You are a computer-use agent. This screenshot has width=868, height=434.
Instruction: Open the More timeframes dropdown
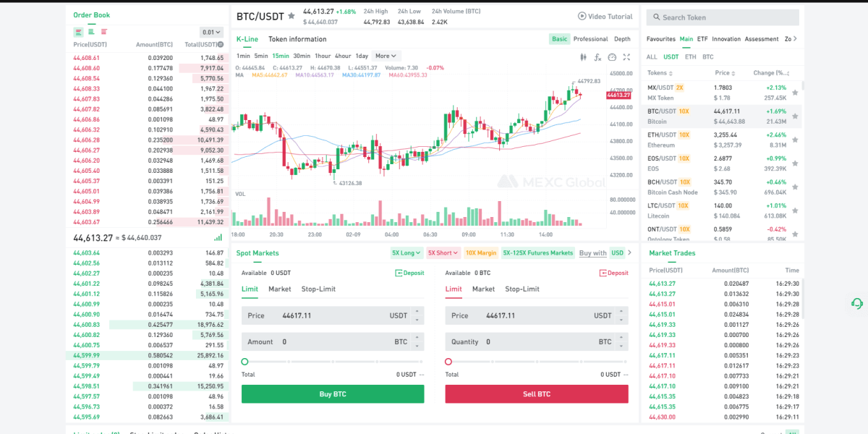[x=387, y=56]
